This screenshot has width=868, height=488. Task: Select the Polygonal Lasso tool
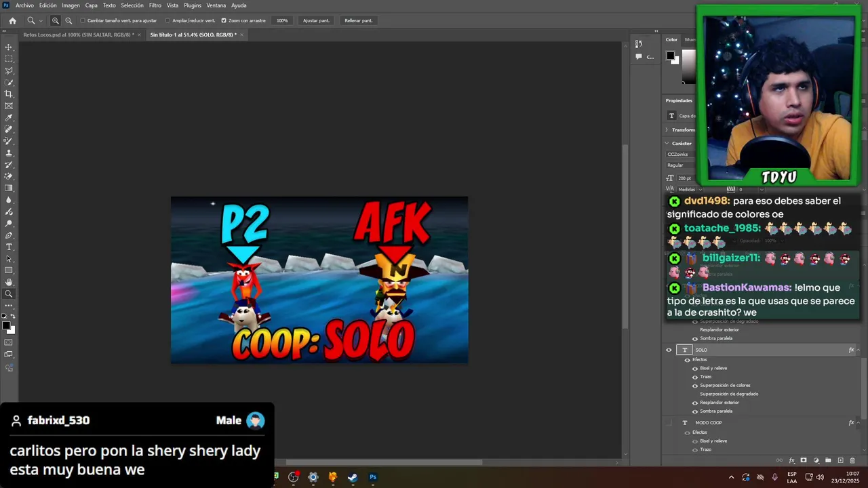[x=9, y=70]
